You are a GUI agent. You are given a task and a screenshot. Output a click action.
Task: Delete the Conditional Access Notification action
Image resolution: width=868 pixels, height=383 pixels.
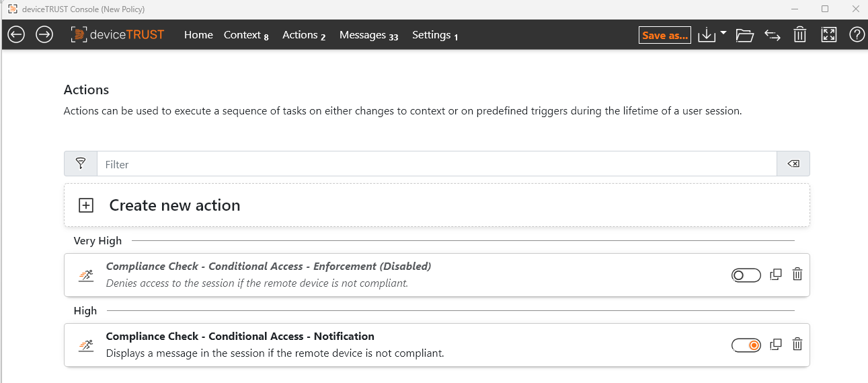(797, 344)
